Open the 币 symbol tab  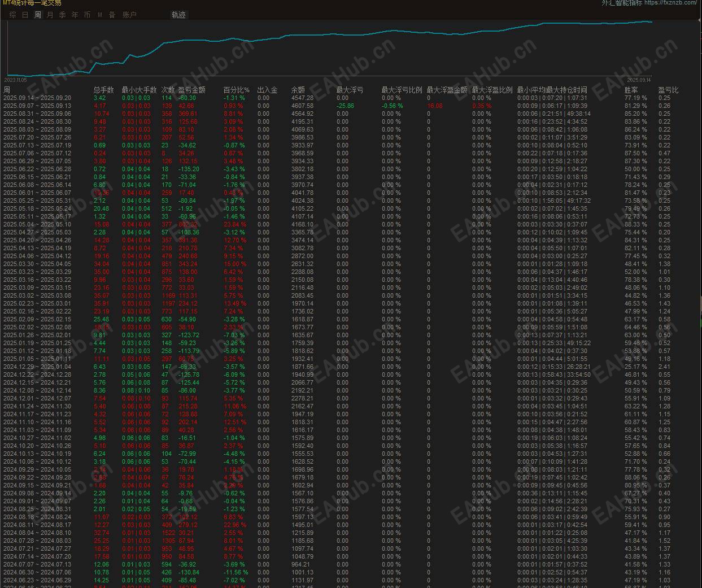(87, 15)
